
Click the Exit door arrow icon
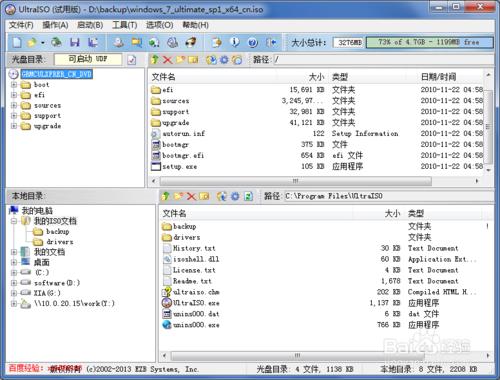click(271, 42)
